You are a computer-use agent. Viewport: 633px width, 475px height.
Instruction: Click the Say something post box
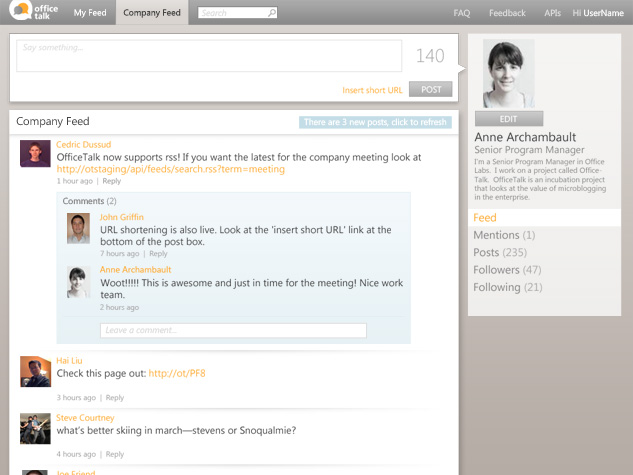tap(209, 56)
